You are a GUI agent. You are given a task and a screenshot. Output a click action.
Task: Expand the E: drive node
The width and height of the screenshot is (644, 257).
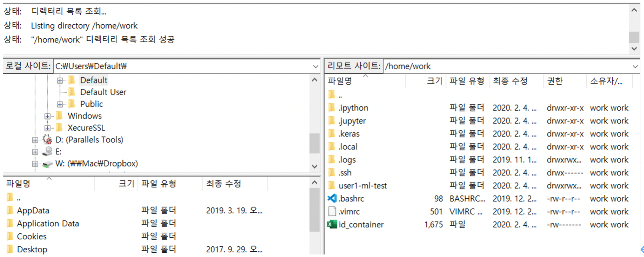click(35, 152)
